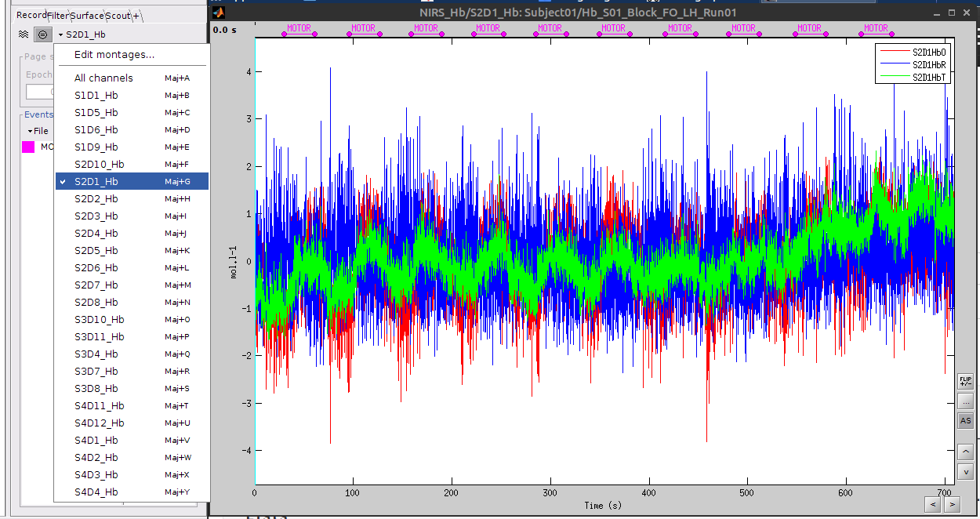Select montage S2D10_Hb
The image size is (980, 519).
coord(132,164)
